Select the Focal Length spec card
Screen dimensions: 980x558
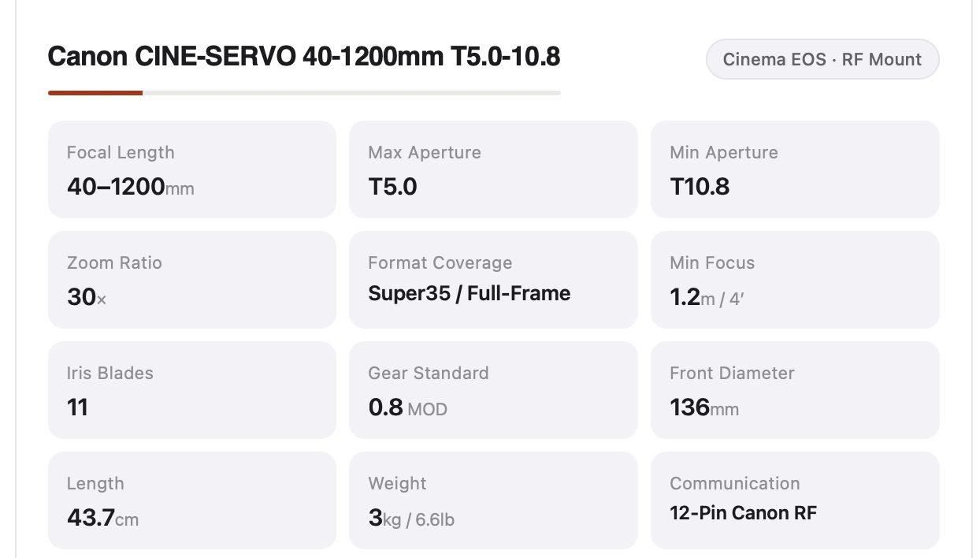coord(191,169)
